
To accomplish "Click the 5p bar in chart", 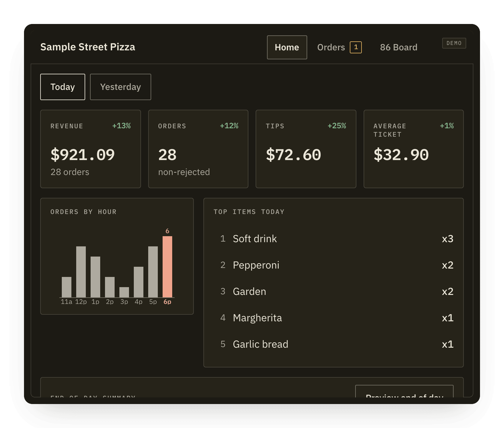I will point(153,272).
